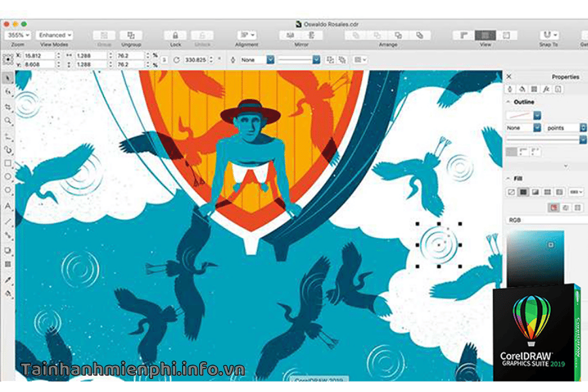Open the fx effects properties icon
Image resolution: width=588 pixels, height=392 pixels.
coord(546,89)
